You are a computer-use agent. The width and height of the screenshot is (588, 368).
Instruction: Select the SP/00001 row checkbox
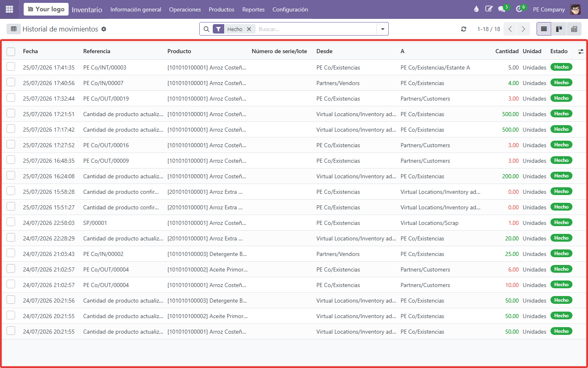[x=11, y=222]
